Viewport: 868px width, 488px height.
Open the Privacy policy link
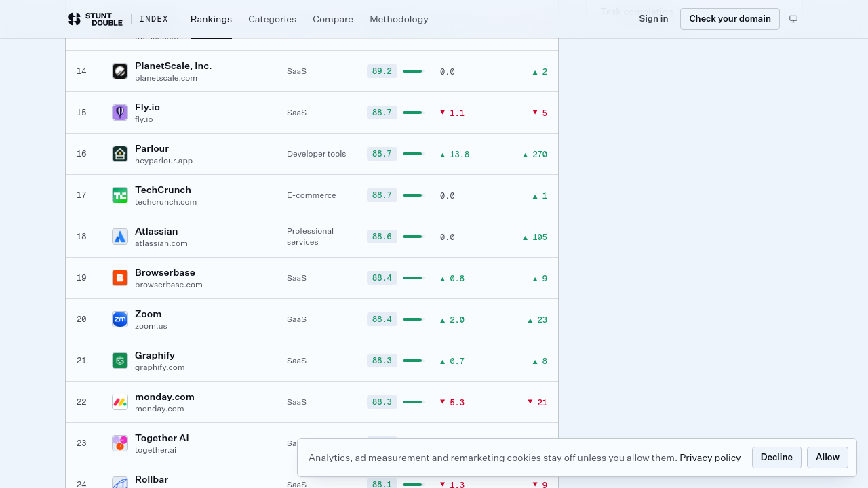(x=710, y=457)
